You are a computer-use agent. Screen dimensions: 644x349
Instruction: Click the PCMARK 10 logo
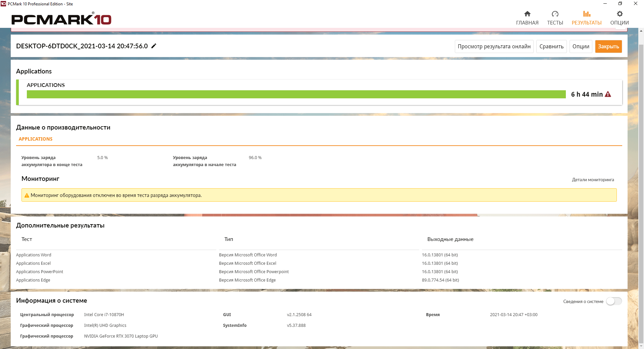61,19
